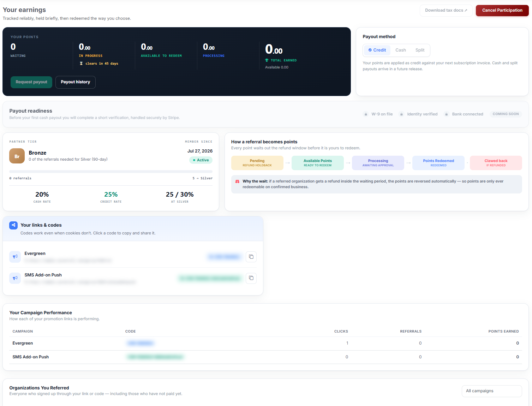
Task: Click the lock icon beside Bank connected
Action: click(447, 114)
